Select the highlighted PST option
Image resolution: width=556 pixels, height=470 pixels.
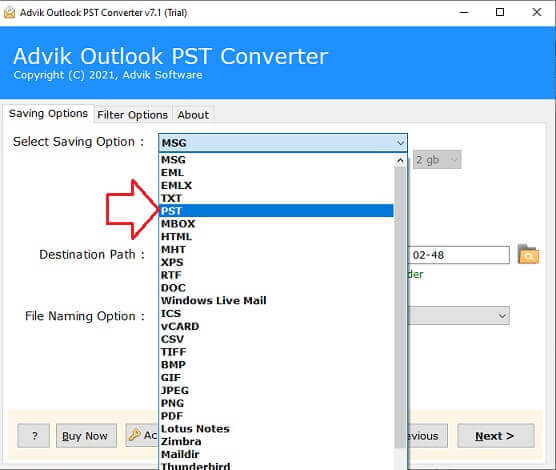coord(277,211)
